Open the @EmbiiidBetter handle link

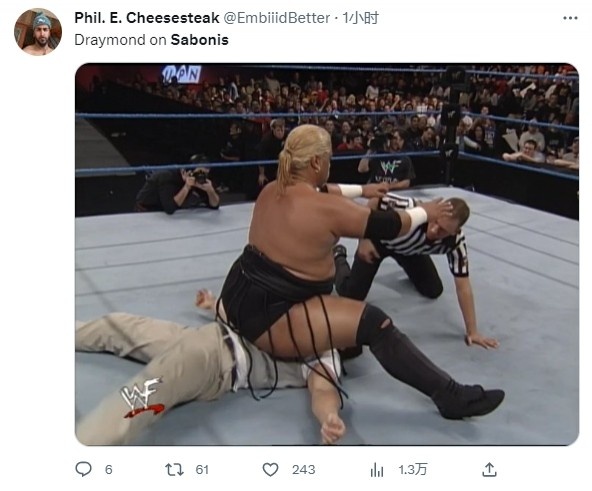pyautogui.click(x=277, y=18)
